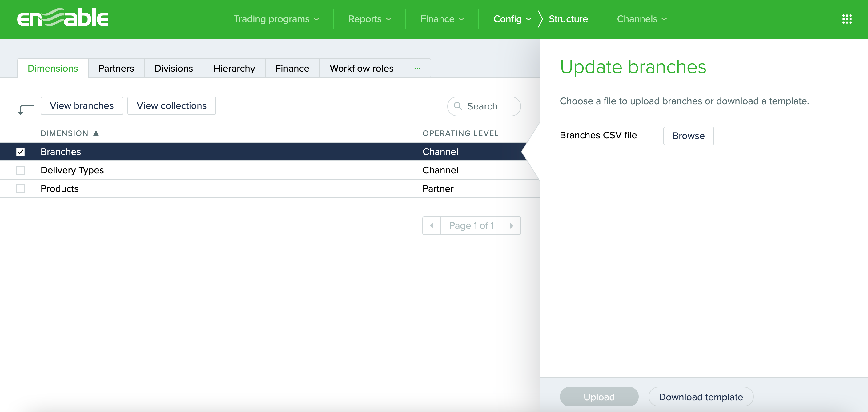Screen dimensions: 868x412
Task: Click Download template button
Action: pyautogui.click(x=701, y=397)
